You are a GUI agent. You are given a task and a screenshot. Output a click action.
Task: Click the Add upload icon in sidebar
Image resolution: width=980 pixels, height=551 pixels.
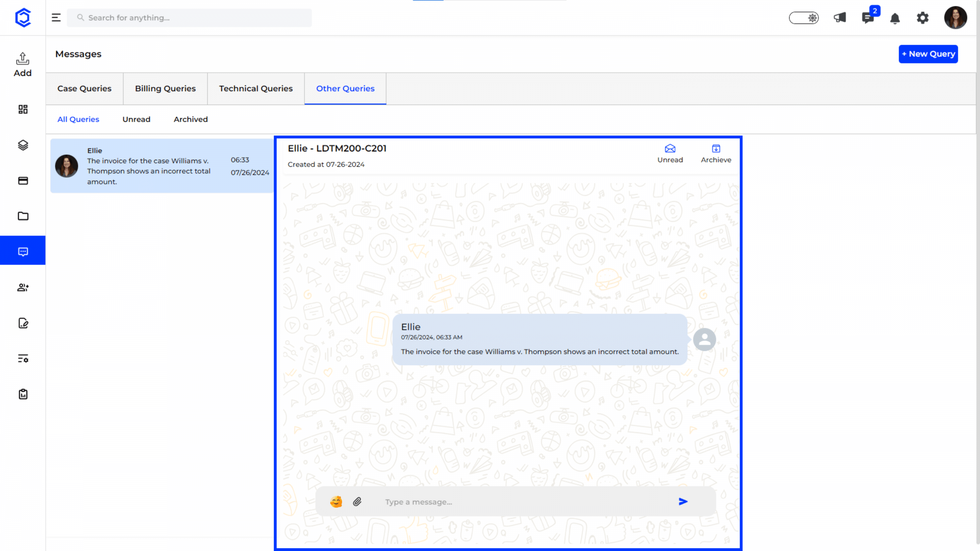pos(23,64)
